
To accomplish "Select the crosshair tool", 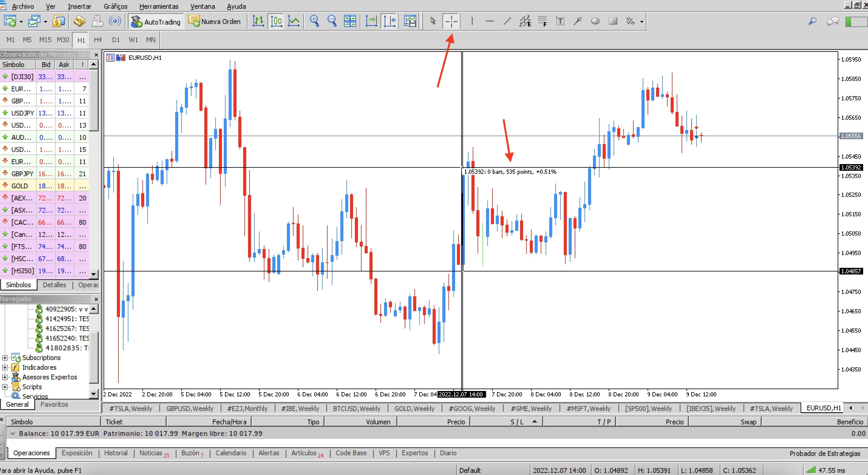I will point(451,22).
